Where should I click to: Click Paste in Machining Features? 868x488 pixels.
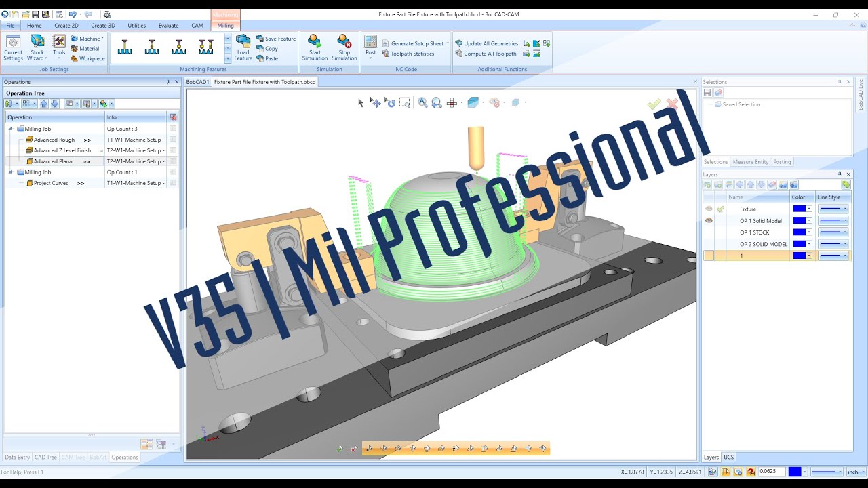[x=267, y=59]
